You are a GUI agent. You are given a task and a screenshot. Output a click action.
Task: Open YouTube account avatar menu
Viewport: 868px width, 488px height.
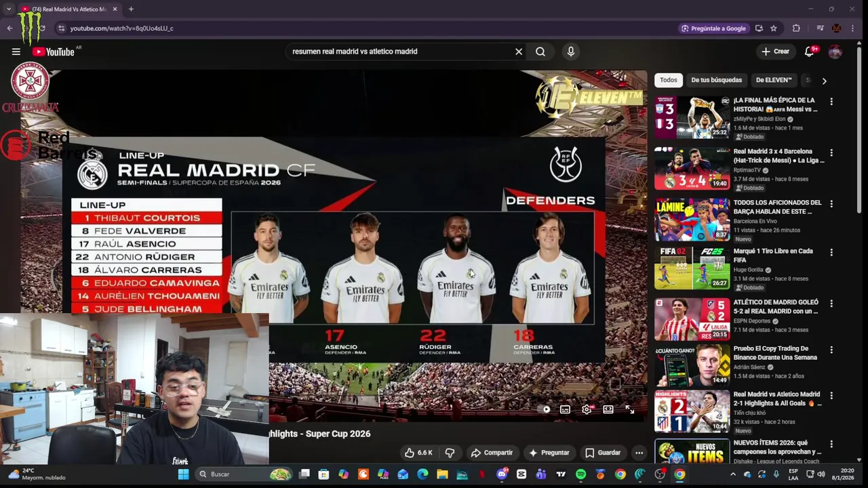click(835, 52)
